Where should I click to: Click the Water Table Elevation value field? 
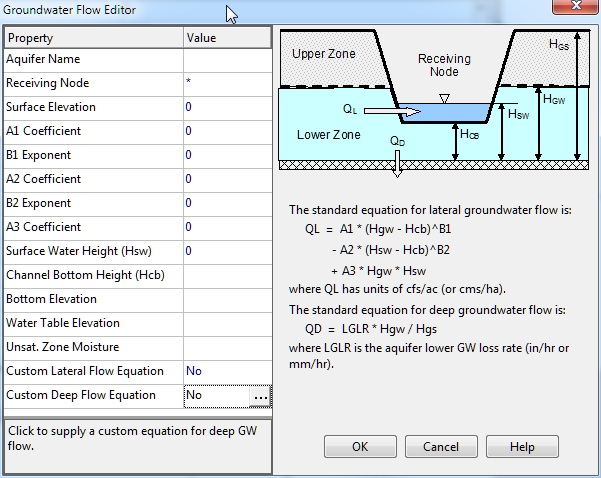tap(228, 324)
